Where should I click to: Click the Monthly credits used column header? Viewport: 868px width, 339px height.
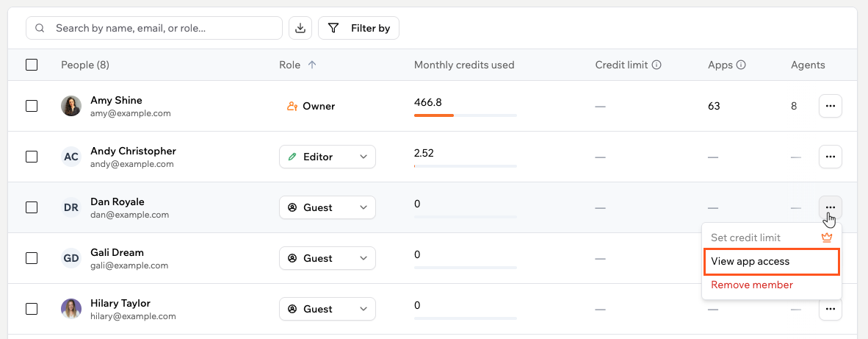click(x=464, y=65)
